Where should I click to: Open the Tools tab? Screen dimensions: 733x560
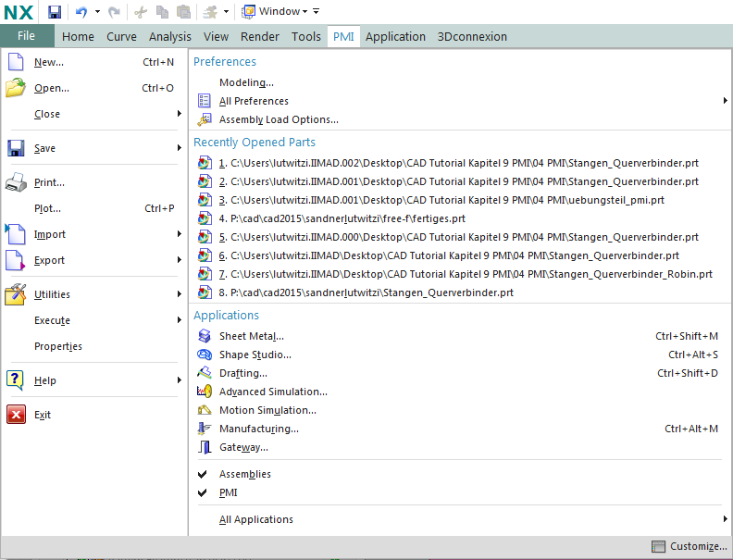[x=306, y=36]
